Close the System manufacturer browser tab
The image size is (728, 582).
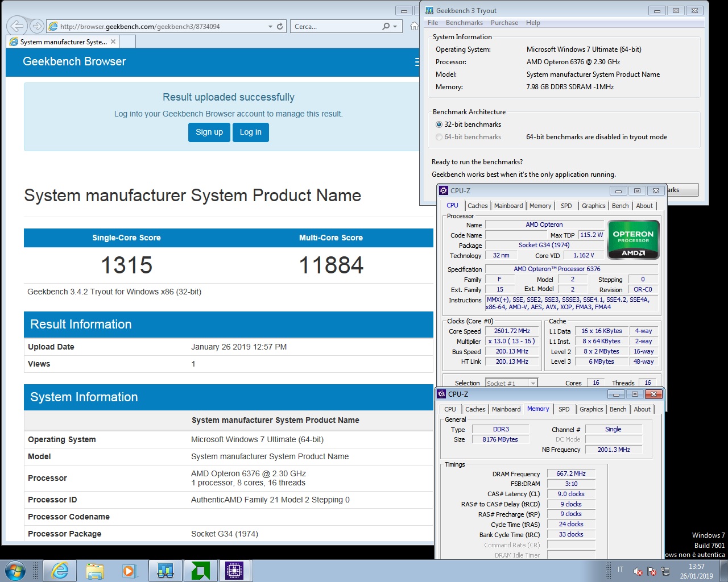(113, 41)
